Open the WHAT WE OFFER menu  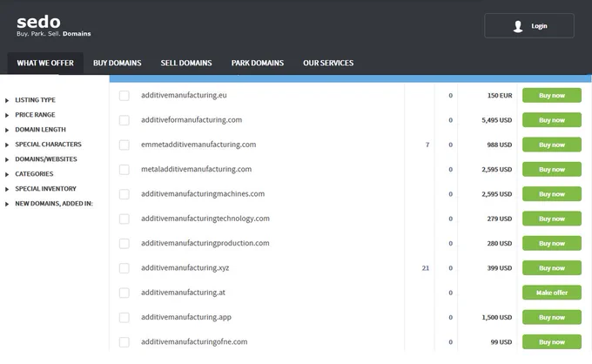(x=45, y=63)
